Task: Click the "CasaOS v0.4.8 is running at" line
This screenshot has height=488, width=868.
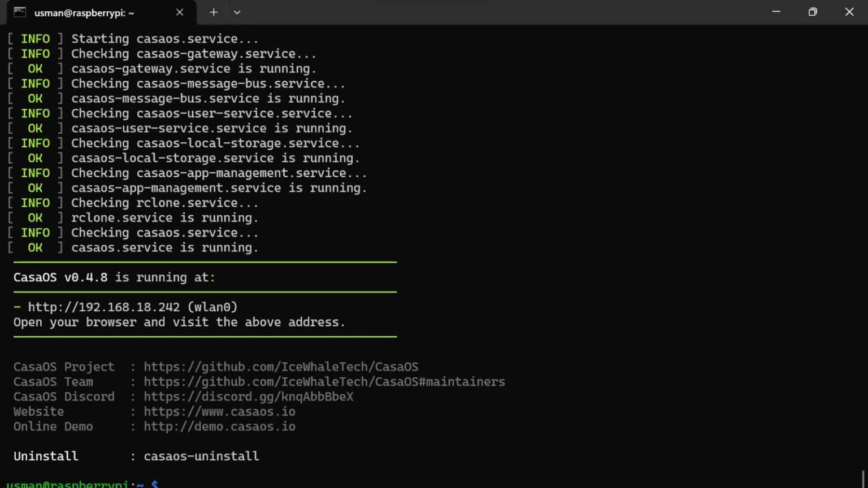Action: coord(114,277)
